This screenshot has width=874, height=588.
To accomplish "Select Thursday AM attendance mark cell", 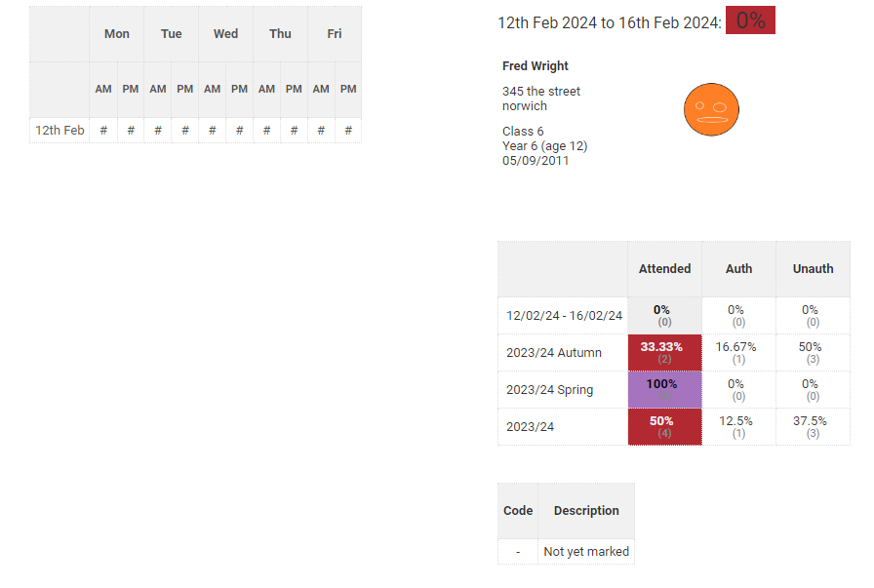I will (x=266, y=130).
